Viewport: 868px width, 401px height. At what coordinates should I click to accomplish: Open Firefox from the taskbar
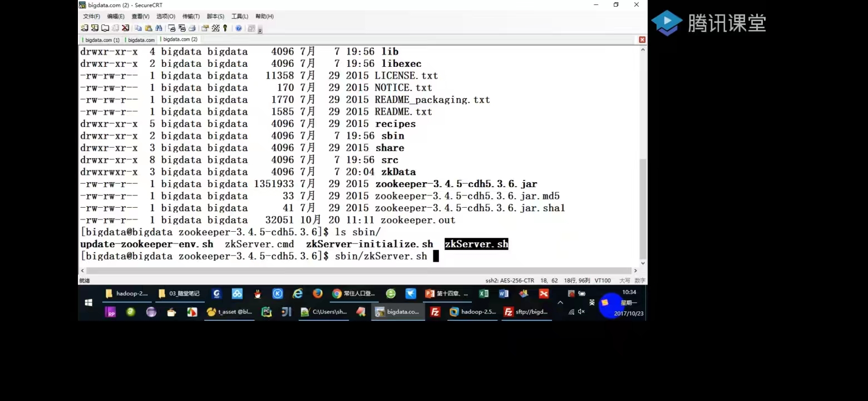(x=317, y=294)
